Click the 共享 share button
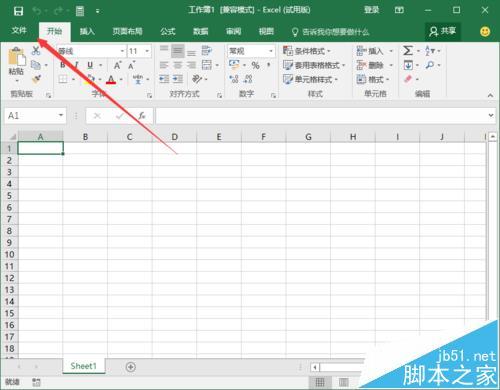Viewport: 500px width, 390px height. 443,31
